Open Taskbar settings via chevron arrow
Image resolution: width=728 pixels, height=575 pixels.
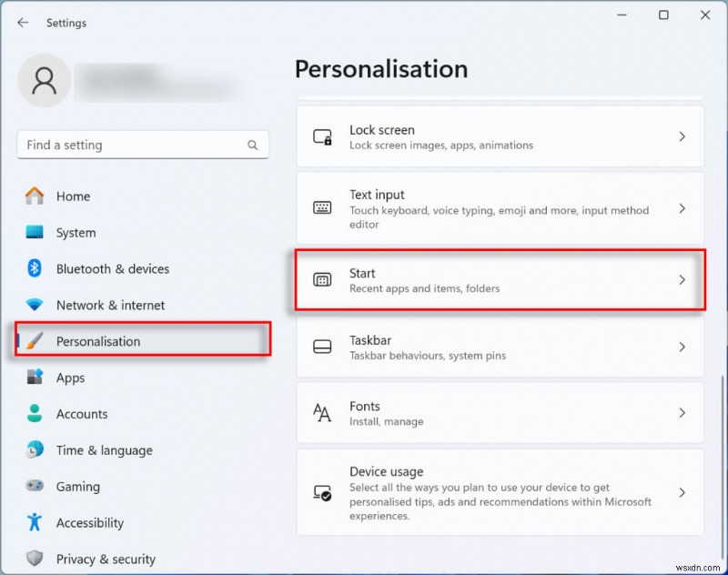[682, 347]
